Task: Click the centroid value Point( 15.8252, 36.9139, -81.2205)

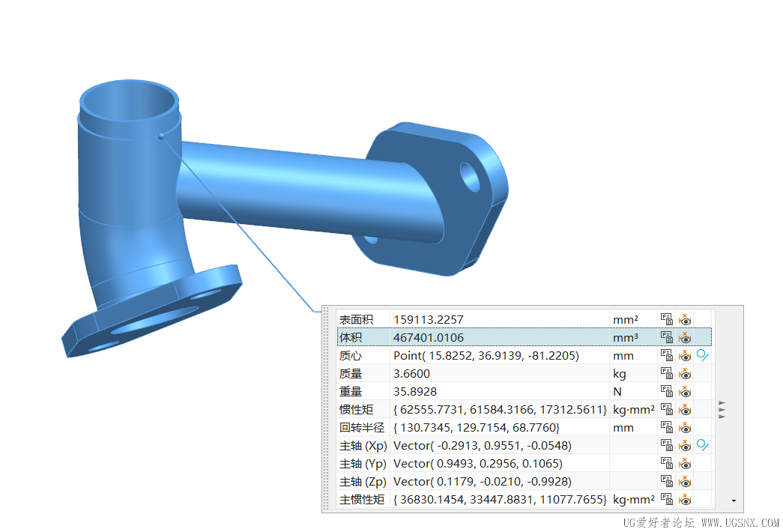Action: pos(486,356)
